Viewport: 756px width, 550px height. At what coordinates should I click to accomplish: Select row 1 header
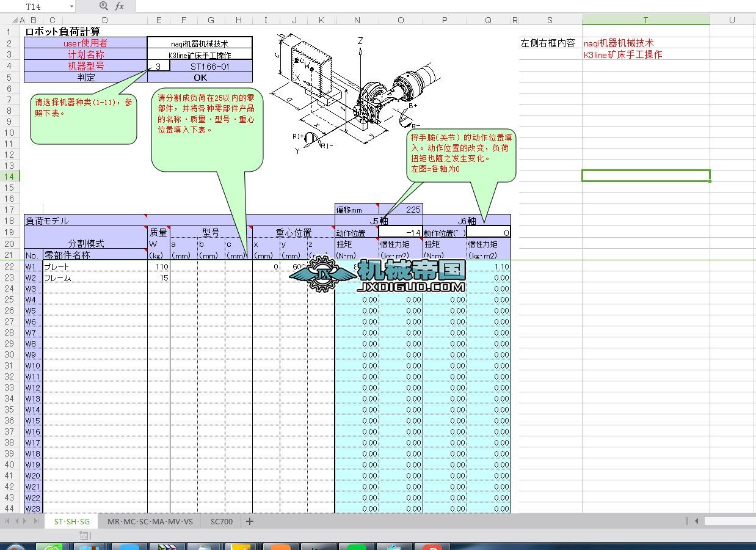9,32
